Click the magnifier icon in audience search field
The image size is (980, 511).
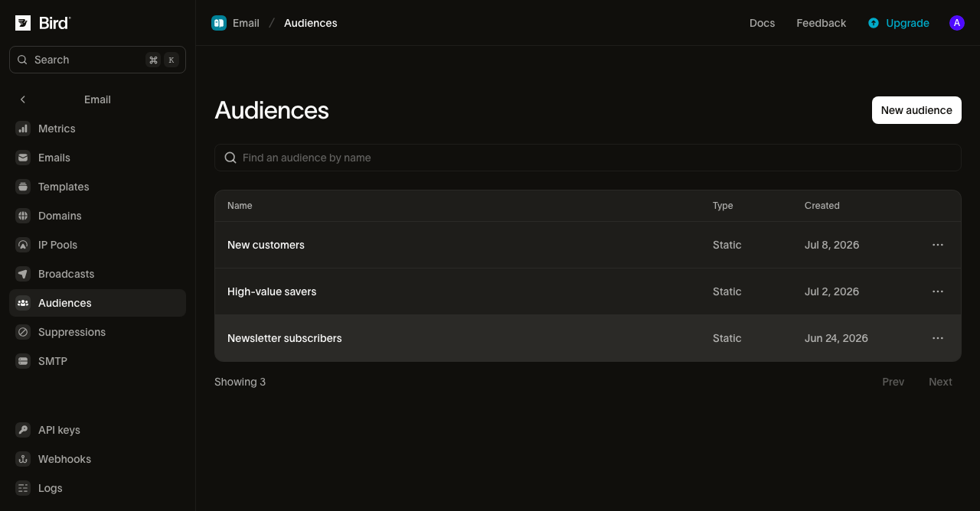pyautogui.click(x=230, y=158)
